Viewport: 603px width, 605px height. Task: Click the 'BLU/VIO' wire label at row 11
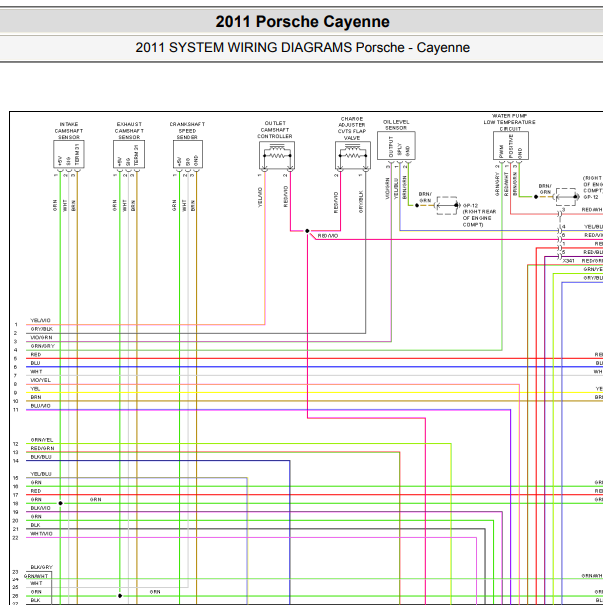(41, 406)
